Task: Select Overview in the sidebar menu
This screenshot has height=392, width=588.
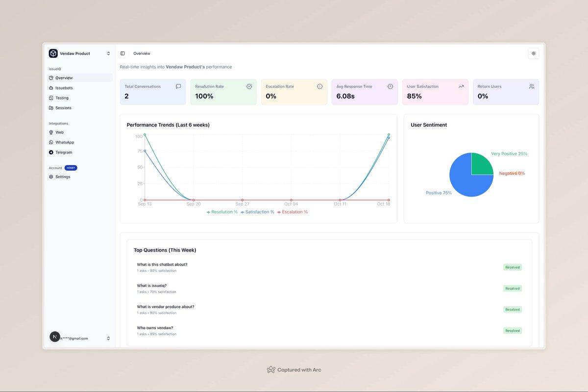Action: tap(63, 78)
